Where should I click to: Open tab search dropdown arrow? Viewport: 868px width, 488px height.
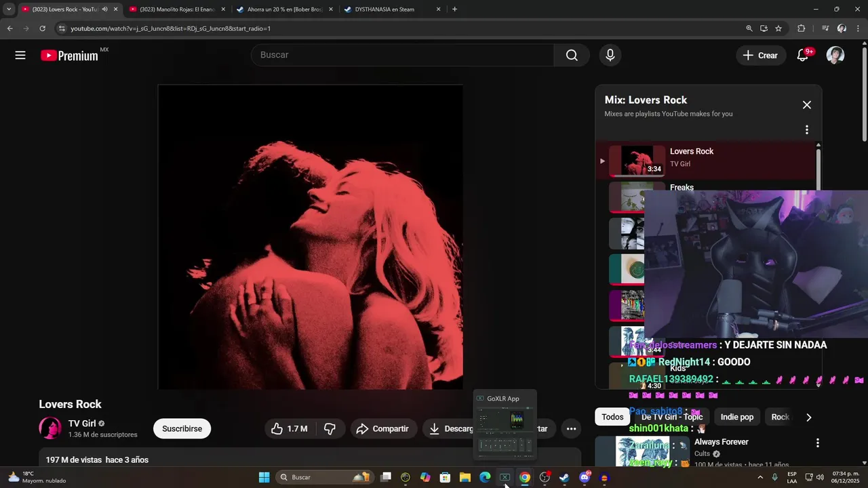(9, 9)
